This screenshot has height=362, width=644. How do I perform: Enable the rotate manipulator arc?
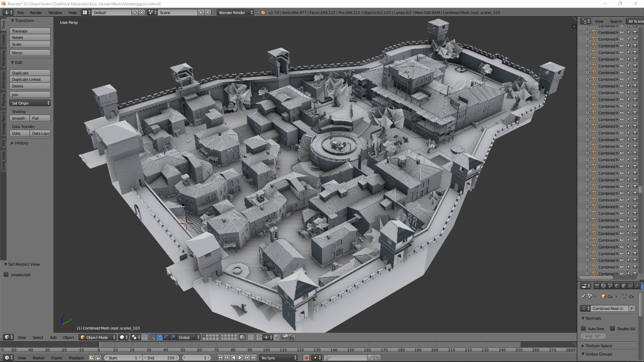click(166, 337)
